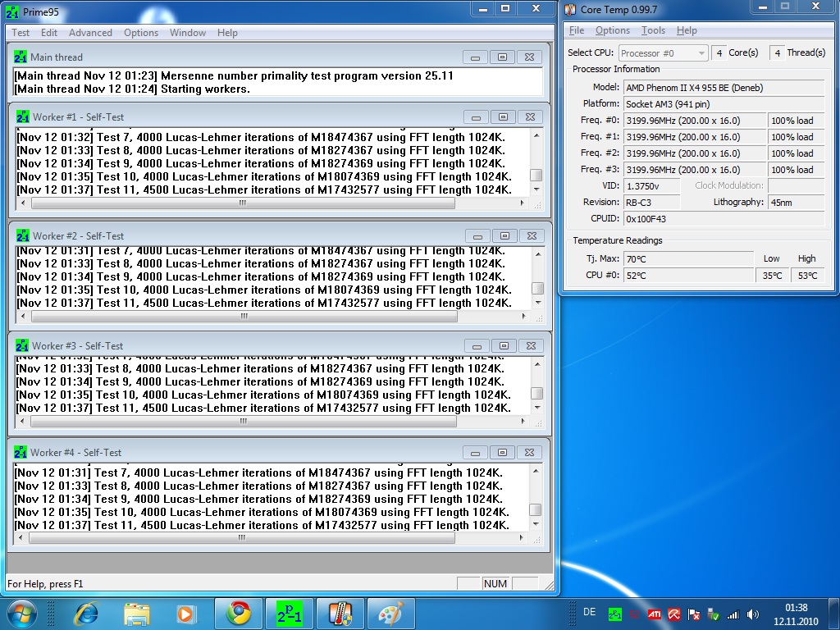Click the Platform field Socket AM3
The height and width of the screenshot is (630, 840).
click(724, 104)
